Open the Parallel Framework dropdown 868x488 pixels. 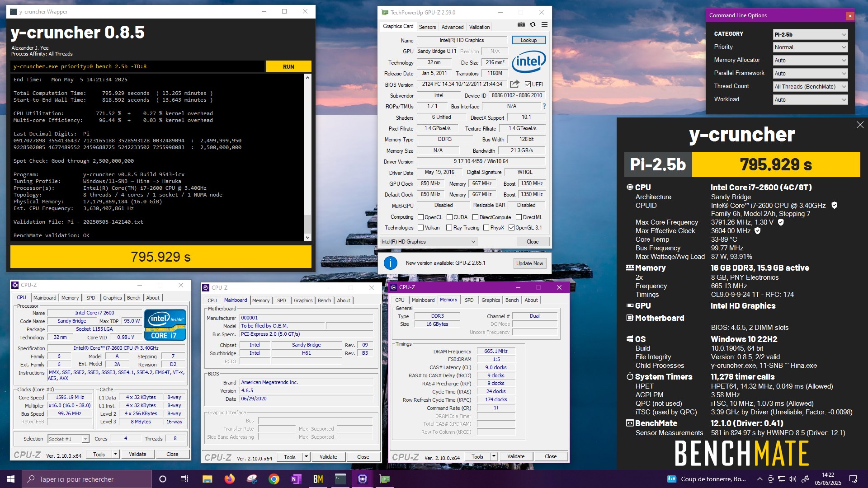point(810,74)
